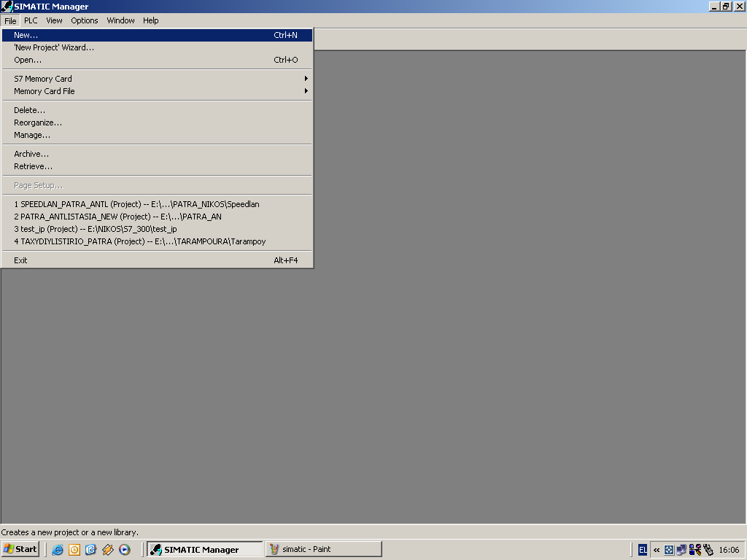
Task: Click Exit in the File menu
Action: click(x=158, y=260)
